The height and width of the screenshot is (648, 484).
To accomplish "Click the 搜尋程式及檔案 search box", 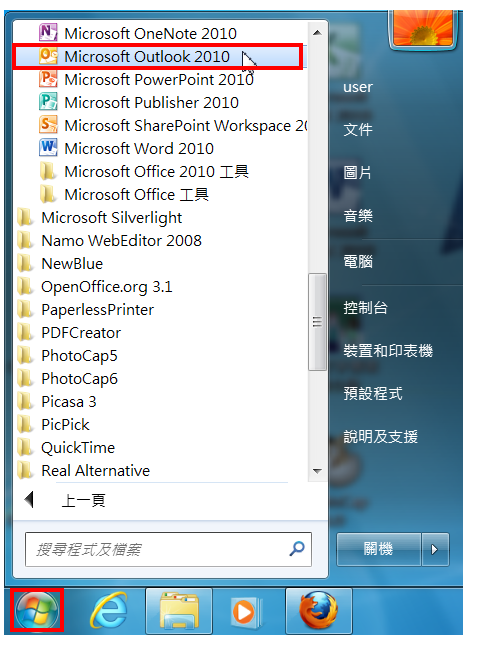I will (x=168, y=549).
